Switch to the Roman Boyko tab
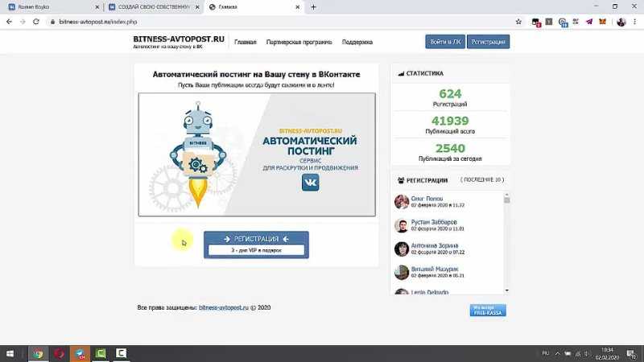The width and height of the screenshot is (644, 362). click(x=52, y=7)
